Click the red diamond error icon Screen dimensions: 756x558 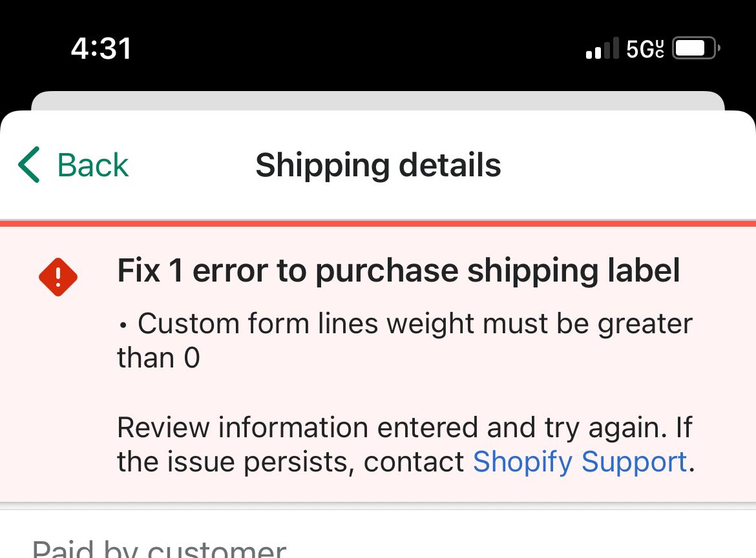click(x=58, y=277)
